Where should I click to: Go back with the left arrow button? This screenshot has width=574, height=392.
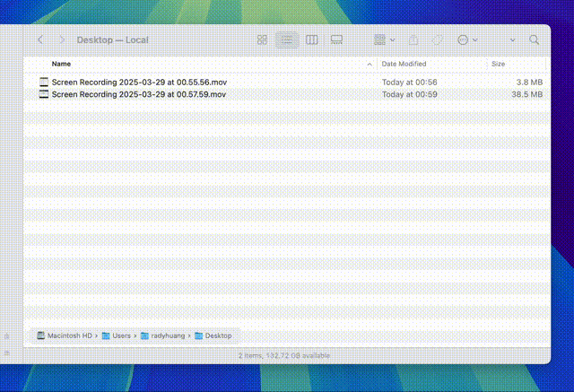[x=40, y=39]
